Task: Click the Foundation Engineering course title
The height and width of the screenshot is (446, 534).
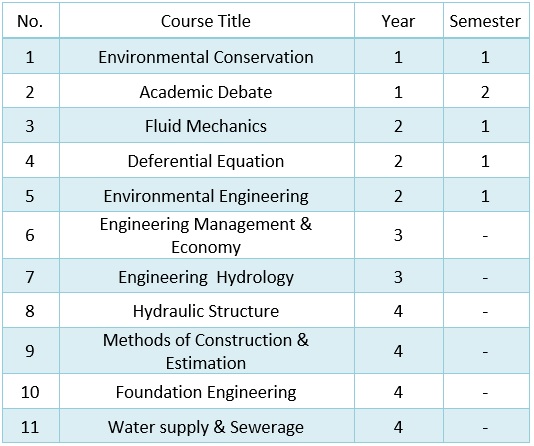Action: tap(206, 392)
